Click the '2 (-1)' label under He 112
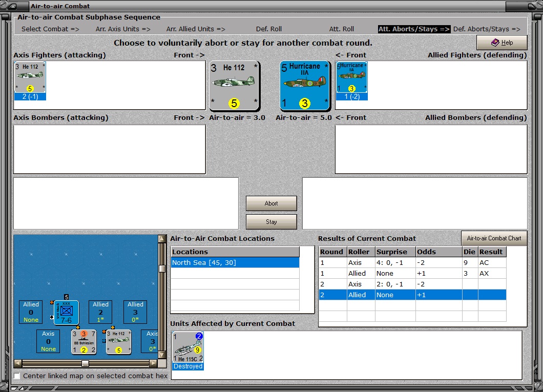 pyautogui.click(x=30, y=97)
